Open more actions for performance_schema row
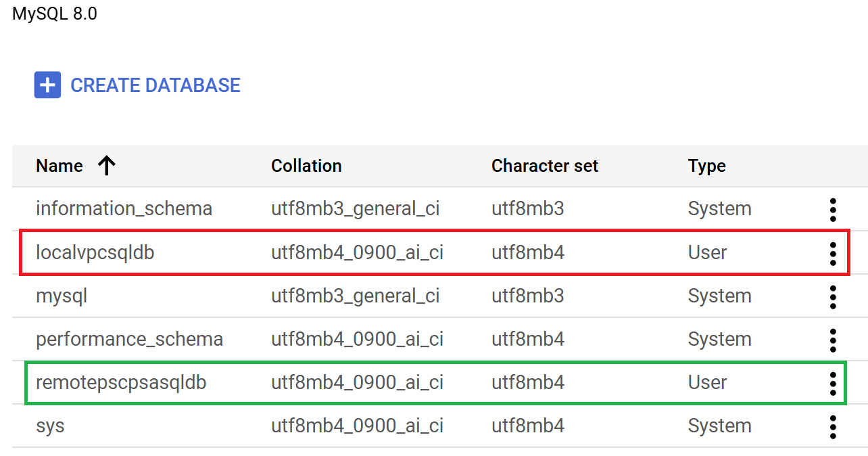 pyautogui.click(x=833, y=340)
